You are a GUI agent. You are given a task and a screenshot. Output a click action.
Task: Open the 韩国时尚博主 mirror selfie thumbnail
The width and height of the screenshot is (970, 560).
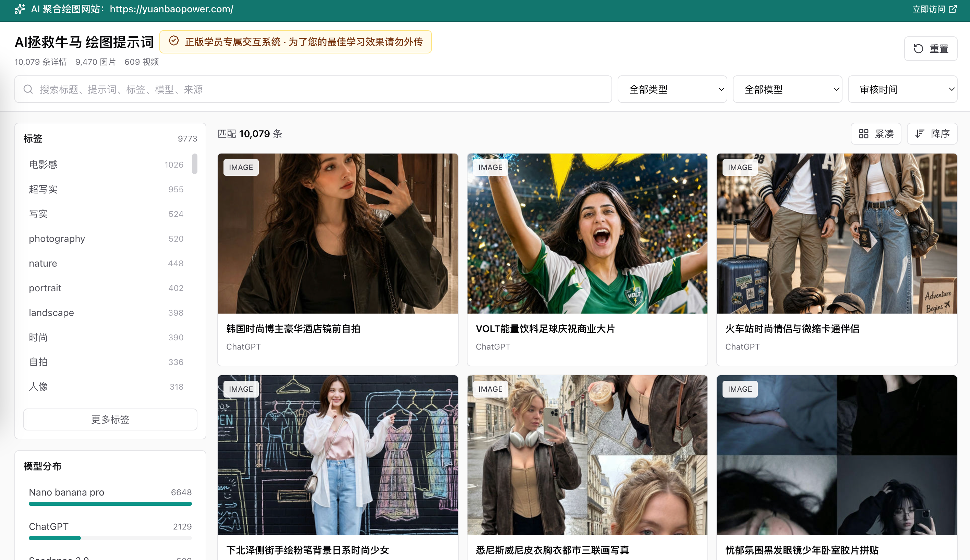click(x=338, y=233)
